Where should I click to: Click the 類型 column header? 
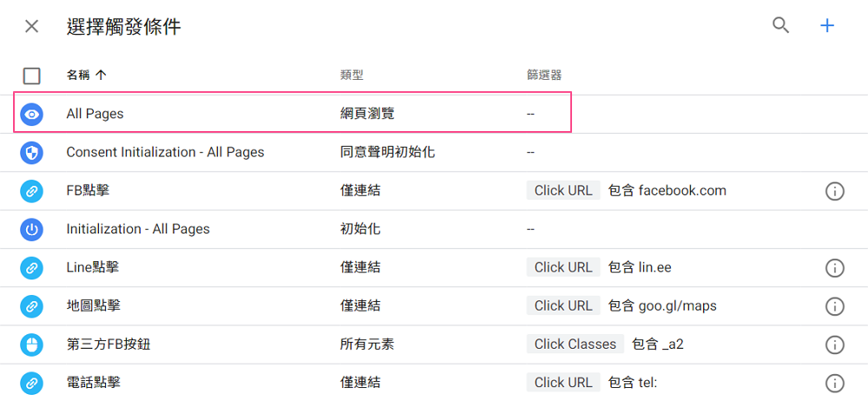point(352,76)
